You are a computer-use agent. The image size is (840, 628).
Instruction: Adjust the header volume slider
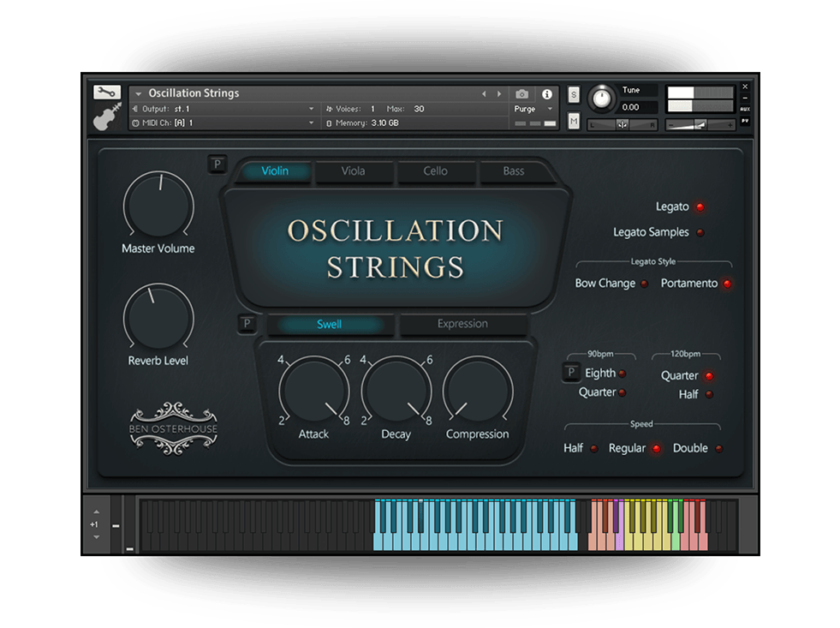pyautogui.click(x=700, y=125)
